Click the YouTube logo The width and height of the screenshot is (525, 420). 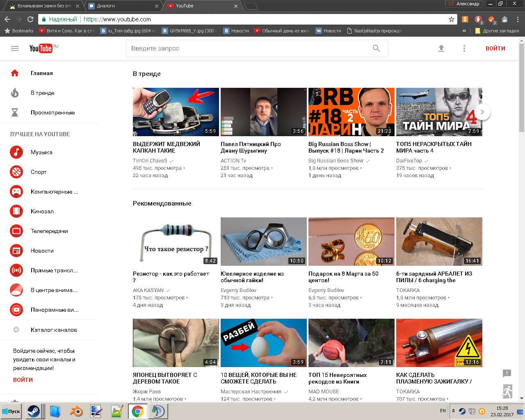[x=41, y=48]
